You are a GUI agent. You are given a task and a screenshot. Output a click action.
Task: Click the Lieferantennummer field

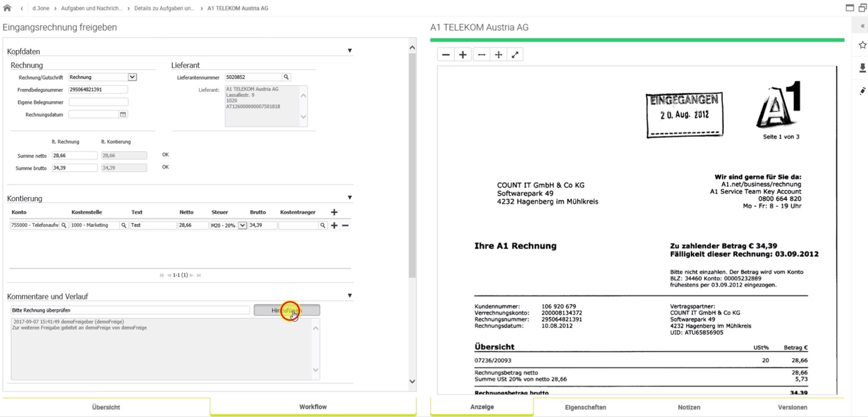pyautogui.click(x=253, y=77)
